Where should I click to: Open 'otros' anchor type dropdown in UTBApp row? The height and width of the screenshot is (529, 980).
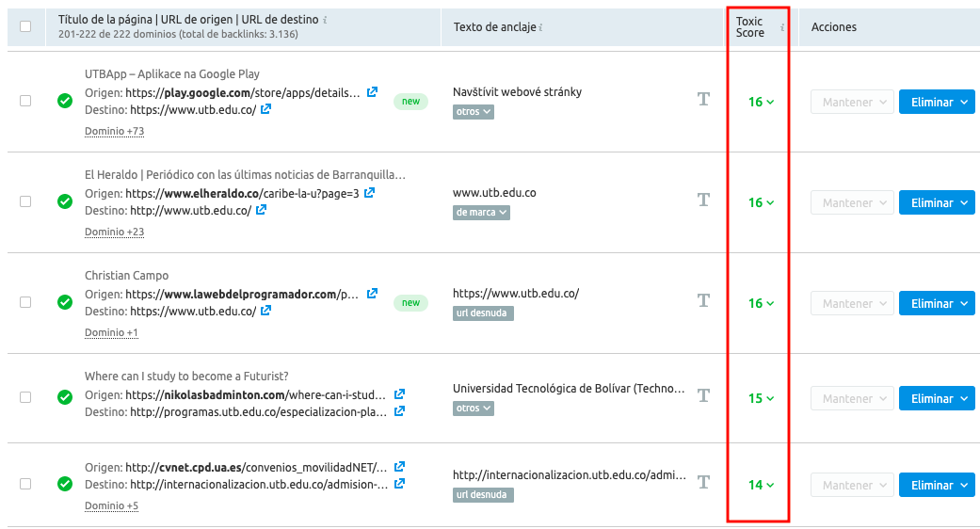474,112
